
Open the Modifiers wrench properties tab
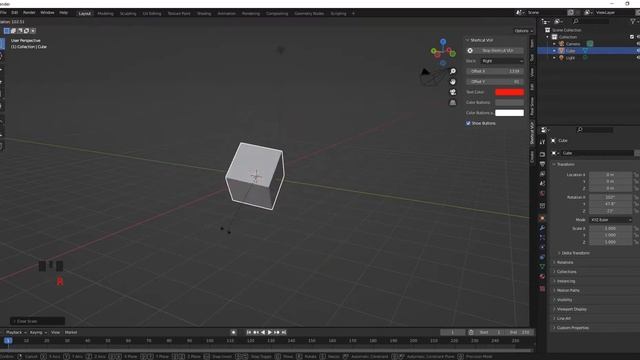point(542,228)
